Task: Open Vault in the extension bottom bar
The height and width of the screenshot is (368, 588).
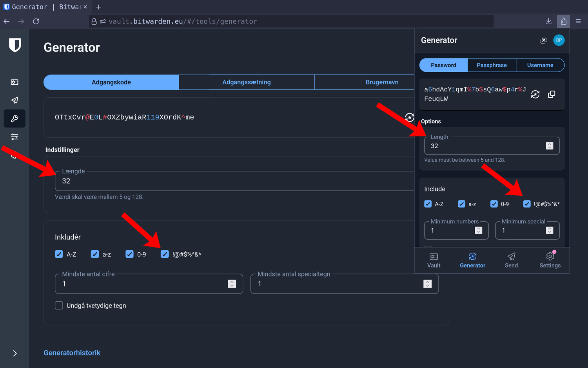Action: pos(434,260)
